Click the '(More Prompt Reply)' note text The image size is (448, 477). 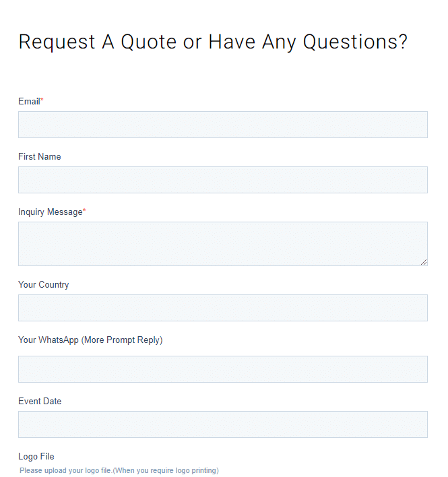(122, 340)
